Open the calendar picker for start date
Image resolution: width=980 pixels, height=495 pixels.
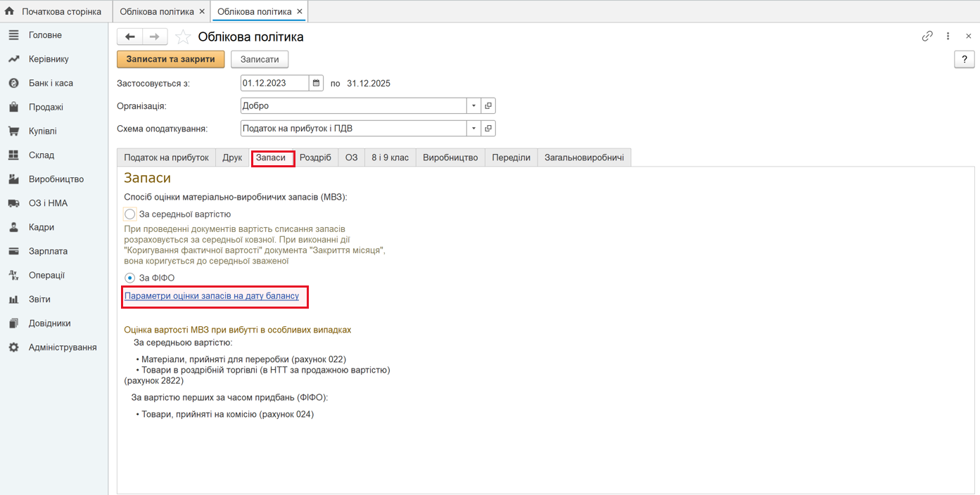tap(317, 83)
